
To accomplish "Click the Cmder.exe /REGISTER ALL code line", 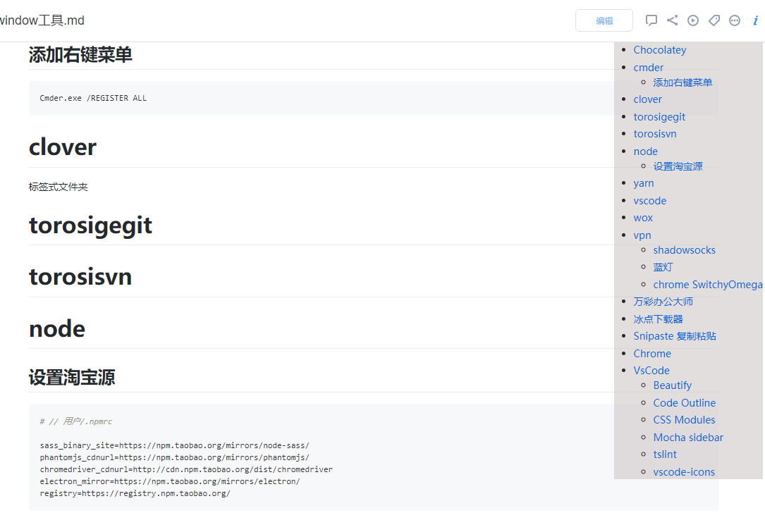I will click(x=93, y=98).
